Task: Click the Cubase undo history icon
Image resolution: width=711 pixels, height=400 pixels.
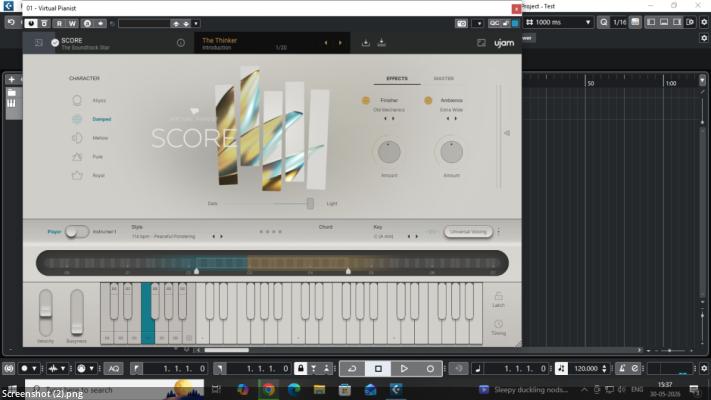Action: pyautogui.click(x=11, y=22)
